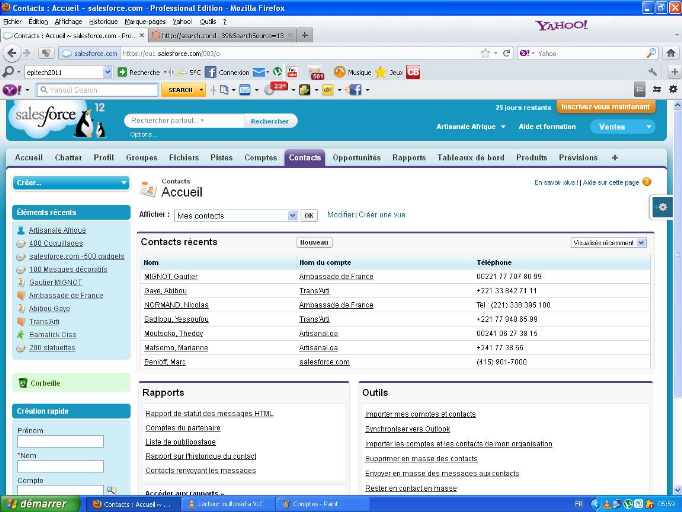Click the Contacts Accueil page icon
This screenshot has width=682, height=512.
pos(148,189)
